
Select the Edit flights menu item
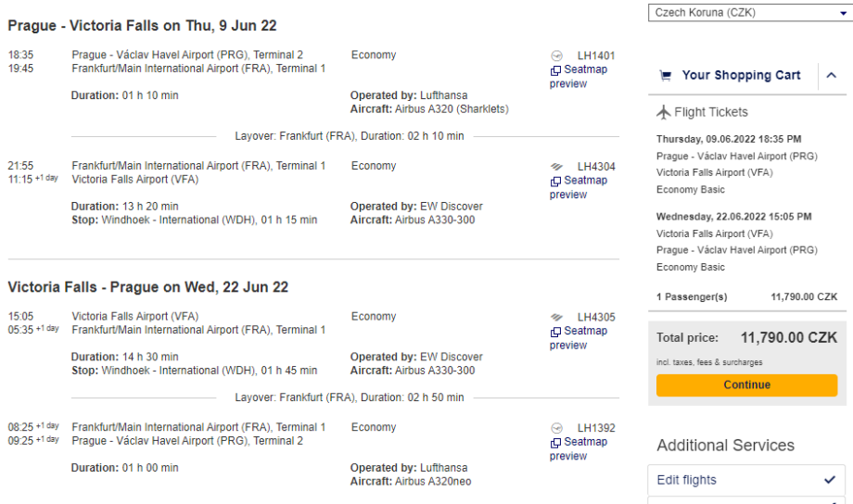point(687,480)
